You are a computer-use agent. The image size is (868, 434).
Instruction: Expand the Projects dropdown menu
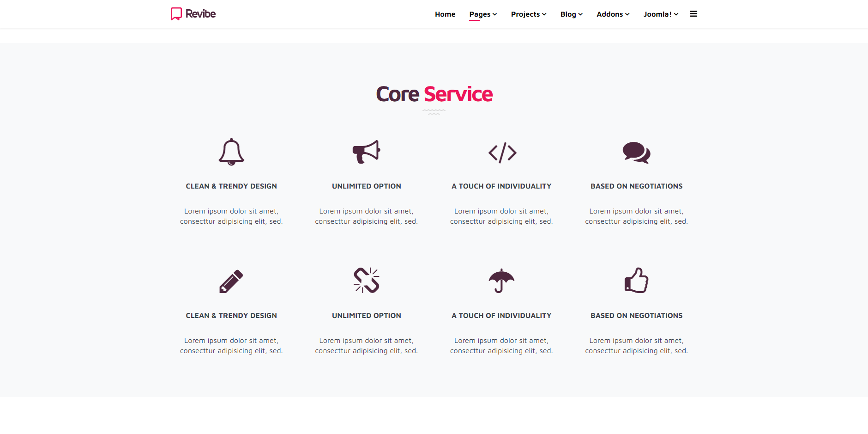click(529, 14)
